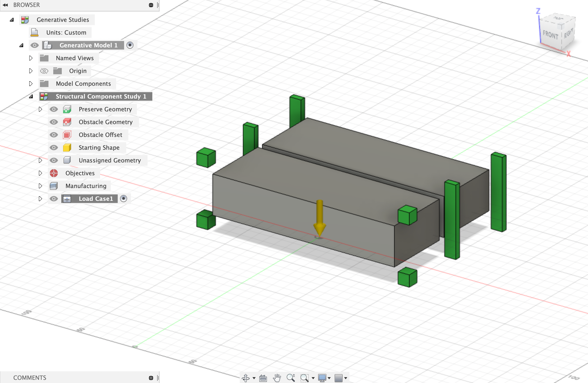Click the Objectives icon
The width and height of the screenshot is (588, 383).
(x=54, y=173)
